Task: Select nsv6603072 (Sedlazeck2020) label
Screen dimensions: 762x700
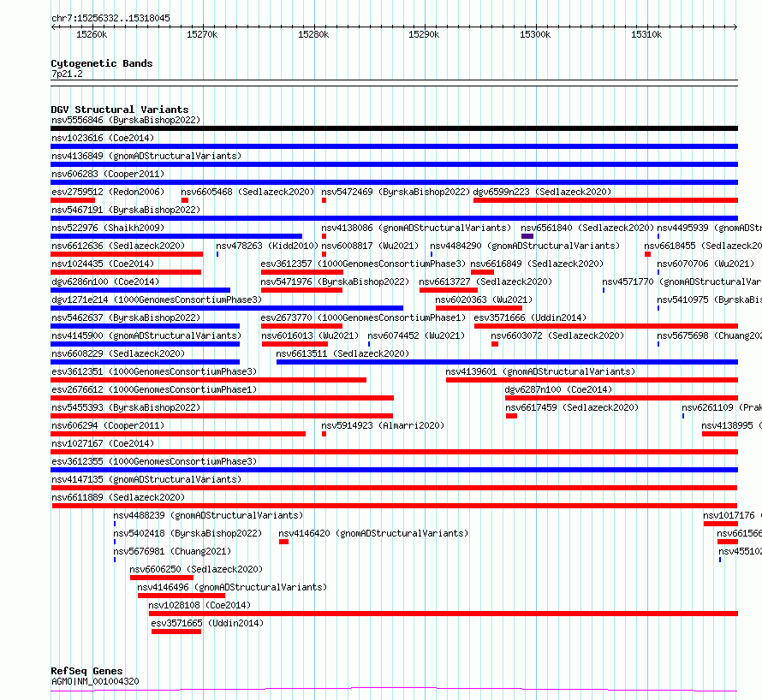Action: (x=557, y=335)
